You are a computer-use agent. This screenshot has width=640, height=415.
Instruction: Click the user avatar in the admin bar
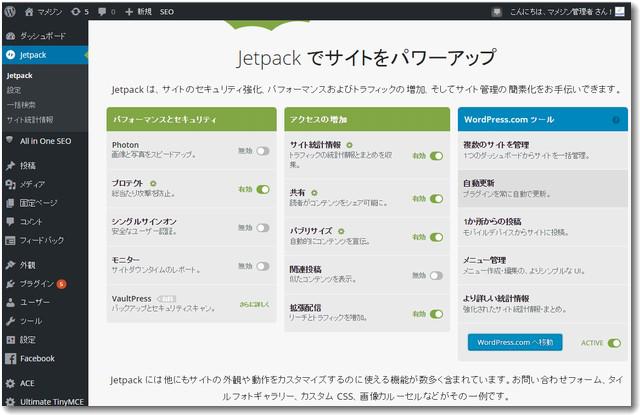620,11
